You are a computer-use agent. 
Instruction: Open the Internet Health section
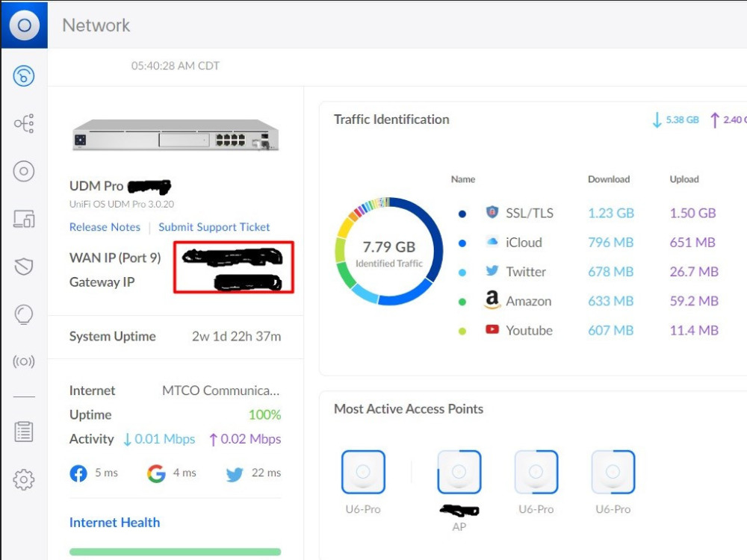(x=114, y=522)
